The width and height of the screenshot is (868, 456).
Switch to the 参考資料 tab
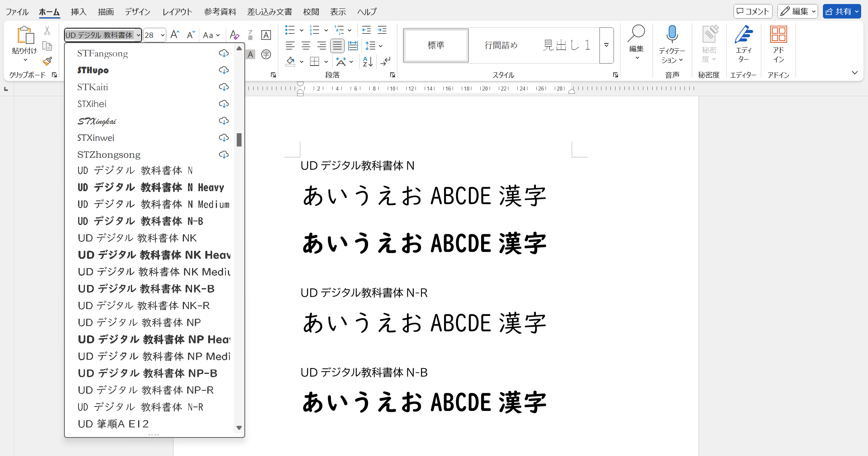coord(220,12)
